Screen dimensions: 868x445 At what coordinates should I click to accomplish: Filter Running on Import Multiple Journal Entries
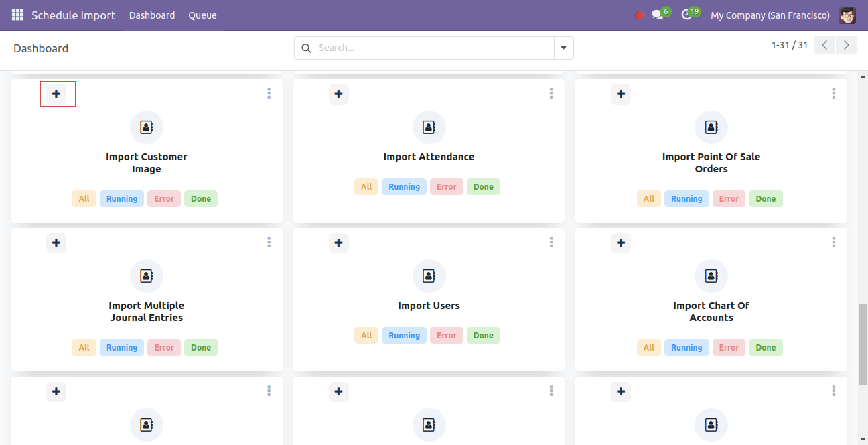coord(122,348)
